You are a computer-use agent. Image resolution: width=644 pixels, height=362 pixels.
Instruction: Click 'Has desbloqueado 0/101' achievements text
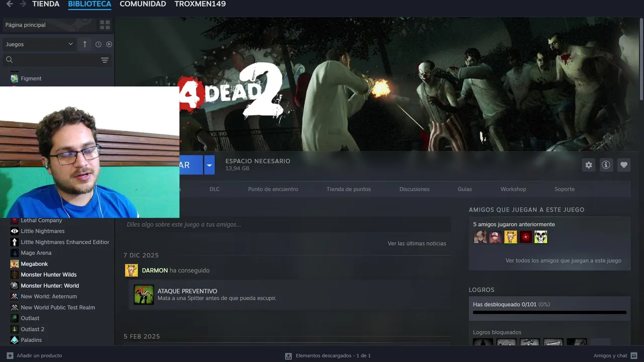tap(511, 305)
